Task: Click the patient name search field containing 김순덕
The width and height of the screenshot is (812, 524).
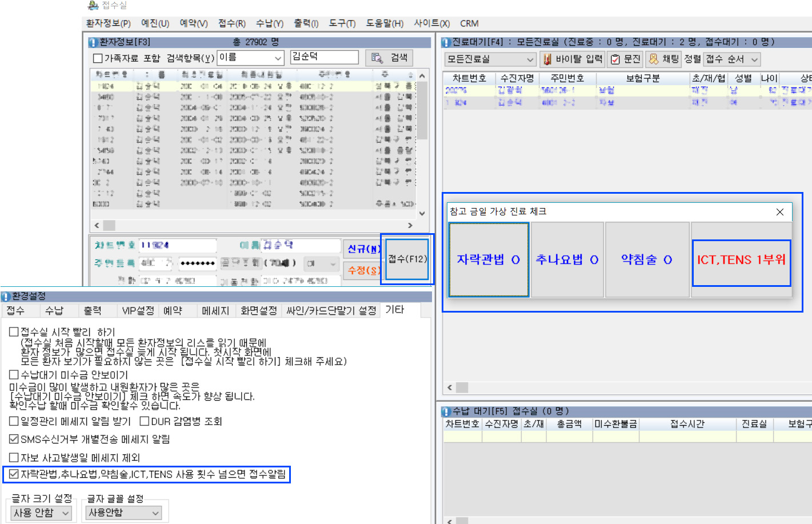Action: tap(323, 57)
